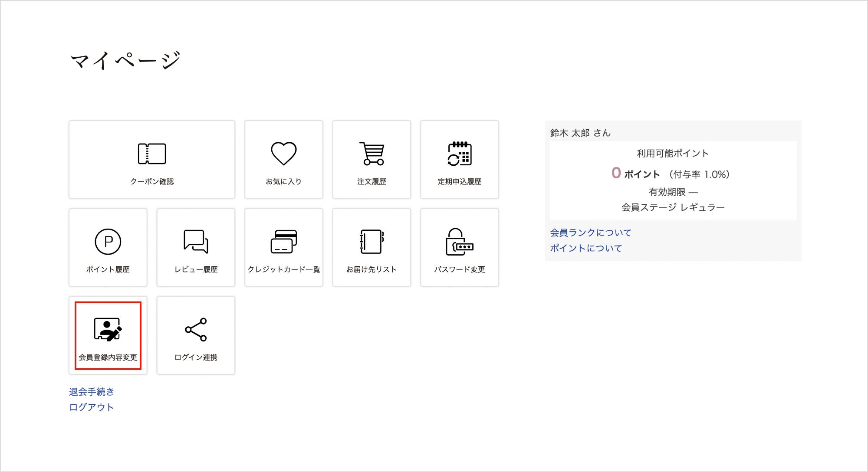Image resolution: width=868 pixels, height=472 pixels.
Task: Select the ログイン連携 tile label
Action: (x=196, y=357)
